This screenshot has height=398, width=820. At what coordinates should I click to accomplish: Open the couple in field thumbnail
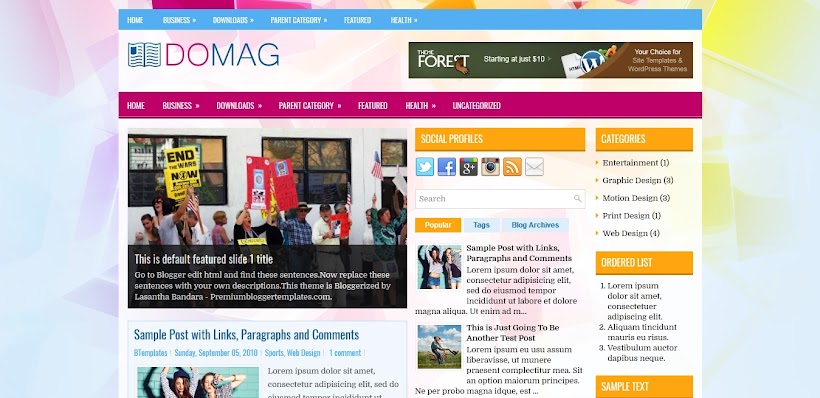(x=439, y=347)
